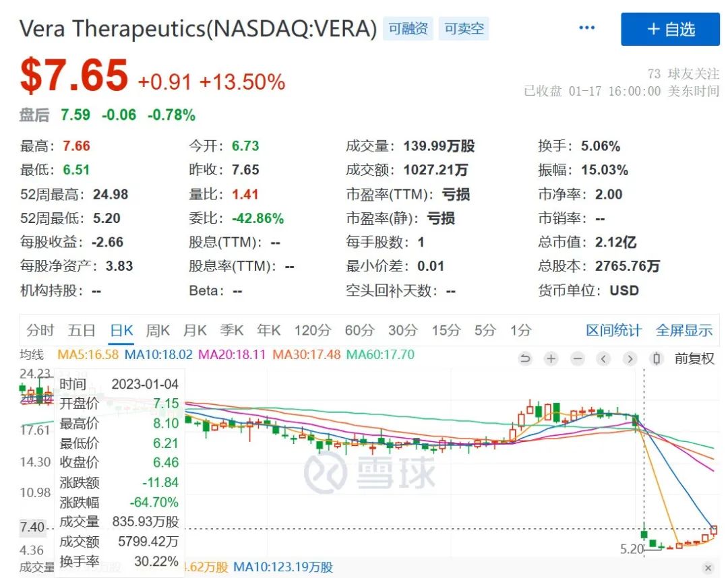Toggle the candlestick style icon
This screenshot has width=728, height=578.
coord(657,358)
